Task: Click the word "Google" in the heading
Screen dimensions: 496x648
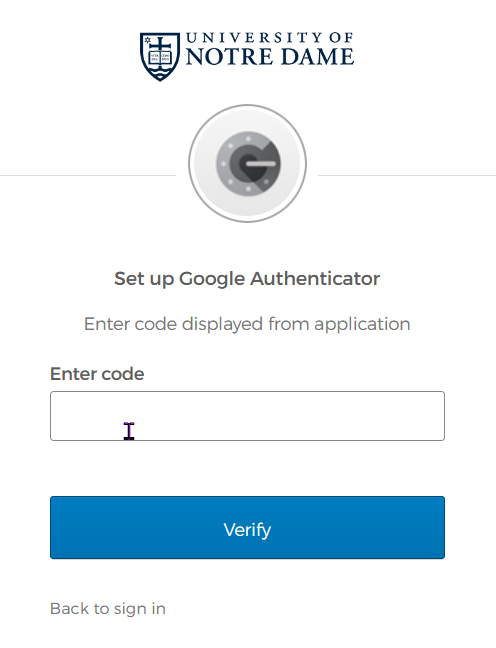Action: pyautogui.click(x=212, y=280)
